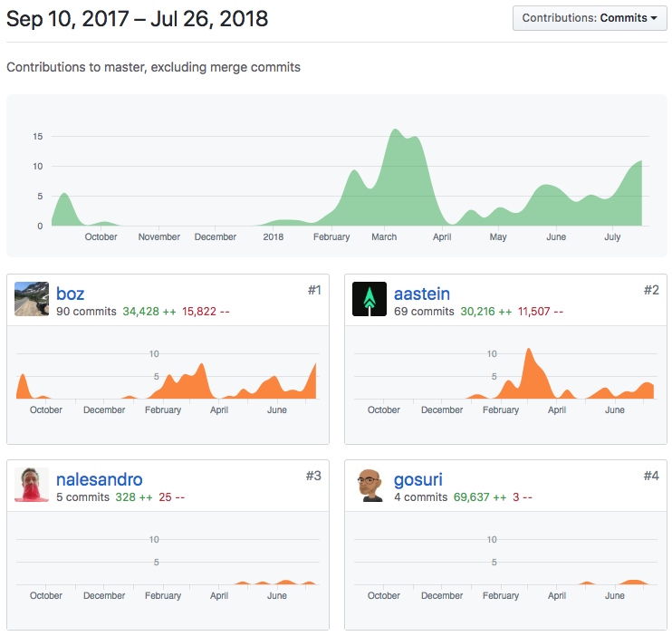The image size is (672, 636).
Task: Click the May label on main chart axis
Action: coord(498,236)
